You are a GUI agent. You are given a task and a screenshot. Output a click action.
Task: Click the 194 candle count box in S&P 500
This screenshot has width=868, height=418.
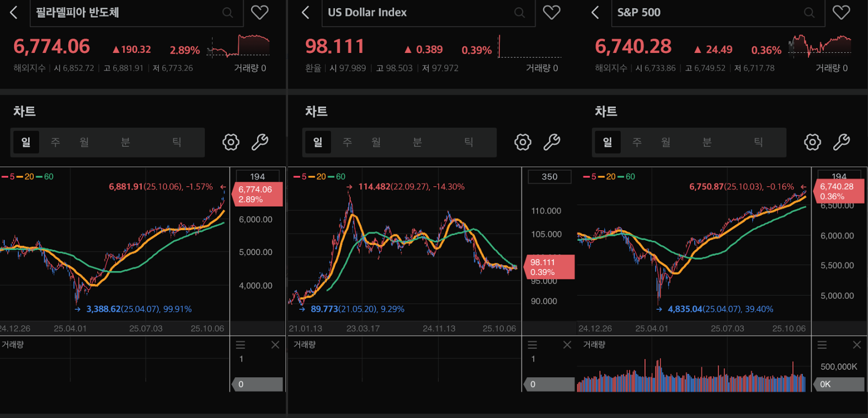click(839, 176)
